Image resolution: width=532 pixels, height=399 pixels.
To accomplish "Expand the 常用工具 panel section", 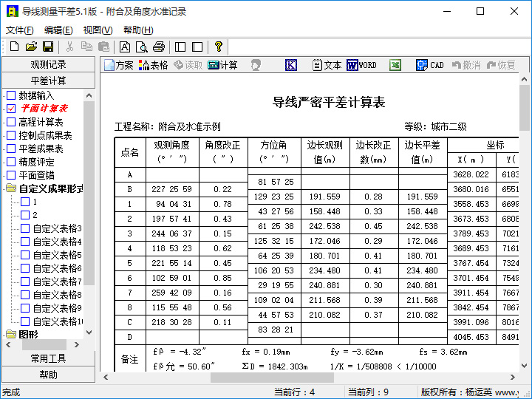I will 48,358.
